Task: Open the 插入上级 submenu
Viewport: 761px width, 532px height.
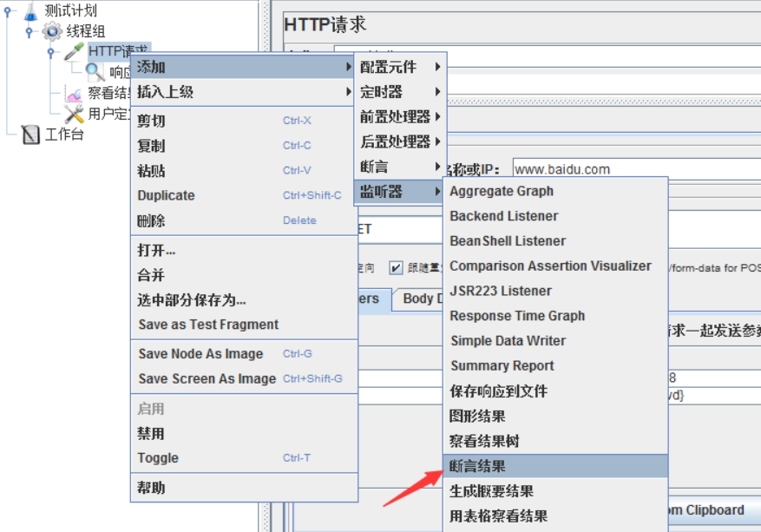Action: 244,92
